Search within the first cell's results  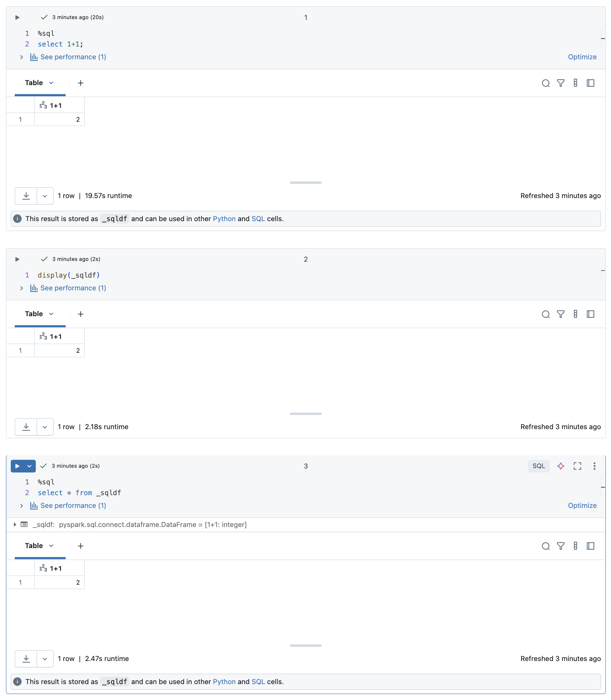(545, 83)
